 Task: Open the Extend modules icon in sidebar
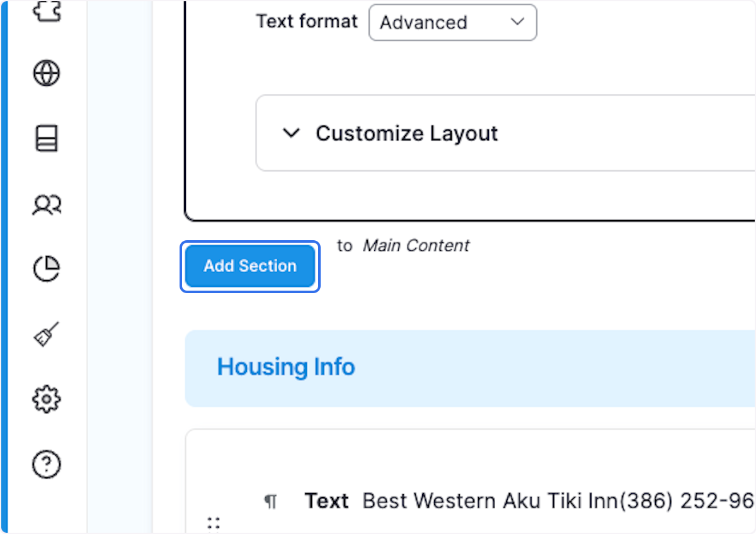(x=46, y=9)
